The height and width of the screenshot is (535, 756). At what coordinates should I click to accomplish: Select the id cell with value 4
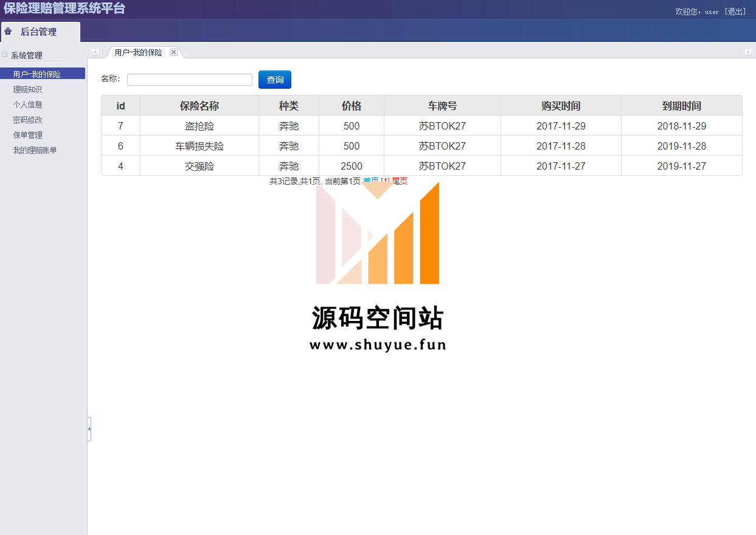click(120, 166)
